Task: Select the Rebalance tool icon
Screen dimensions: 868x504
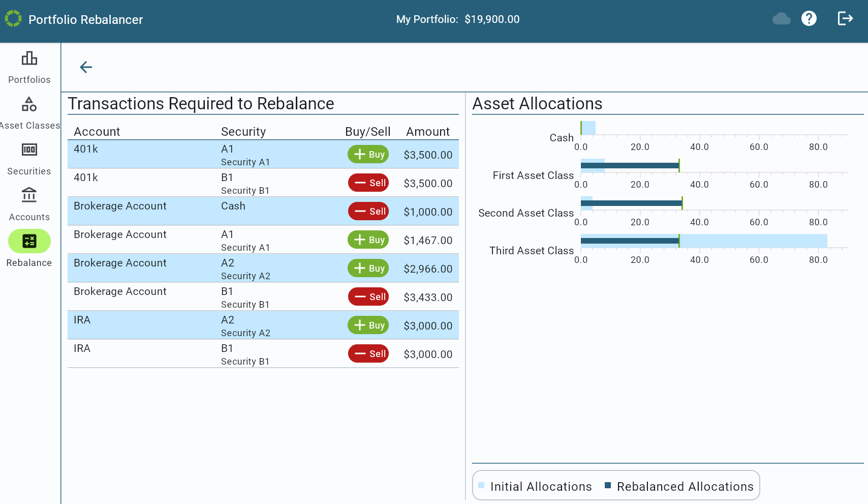Action: coord(29,241)
